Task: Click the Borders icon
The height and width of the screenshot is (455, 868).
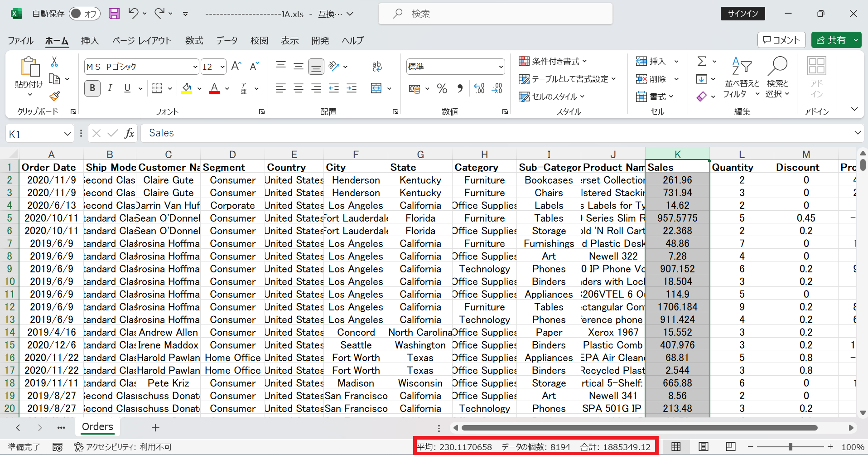Action: (157, 88)
